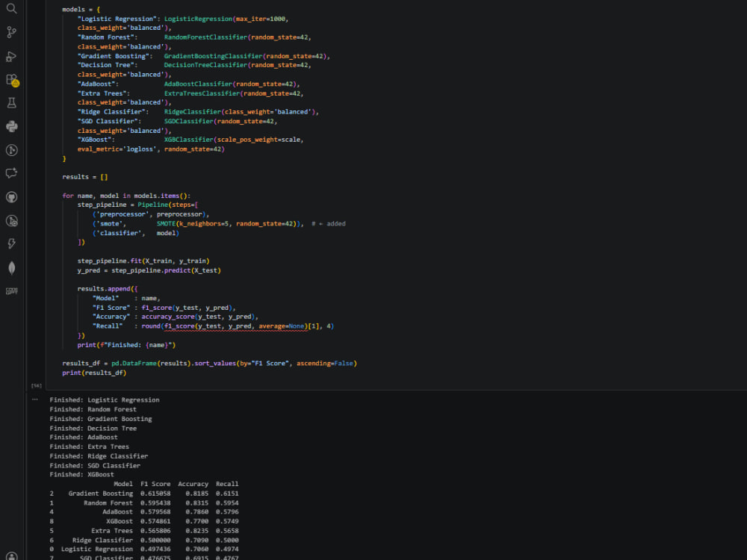The width and height of the screenshot is (747, 560).
Task: Open the GPT extension icon
Action: pos(11,291)
